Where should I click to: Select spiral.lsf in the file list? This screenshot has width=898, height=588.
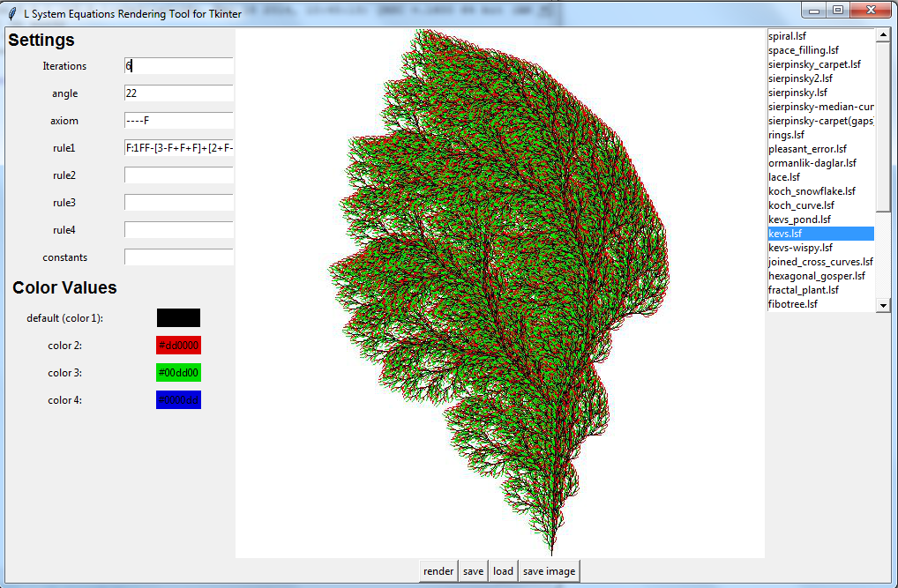coord(787,36)
